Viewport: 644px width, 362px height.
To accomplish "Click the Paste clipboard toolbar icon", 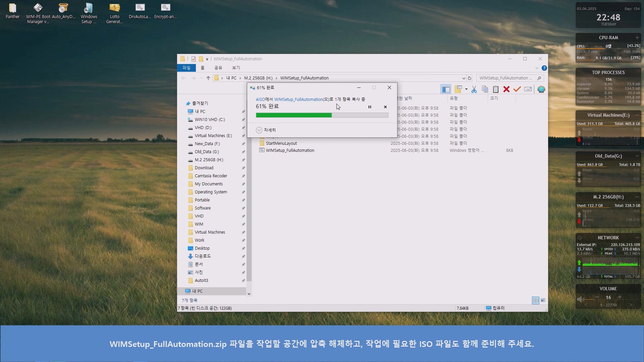I will [x=496, y=89].
